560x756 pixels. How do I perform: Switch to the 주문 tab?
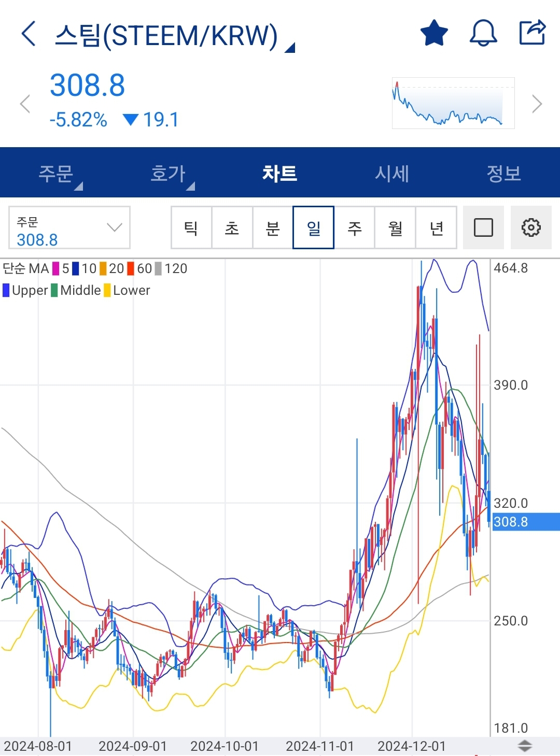(56, 173)
